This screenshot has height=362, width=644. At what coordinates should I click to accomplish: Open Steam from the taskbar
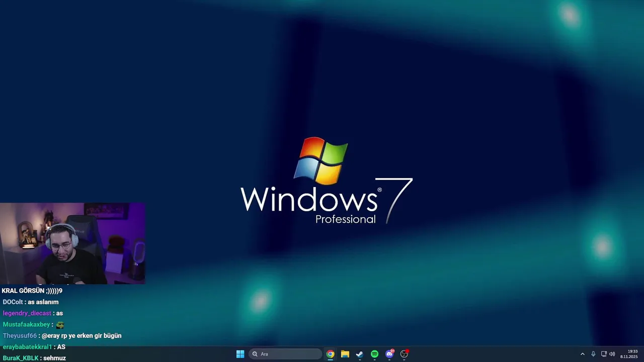(360, 354)
